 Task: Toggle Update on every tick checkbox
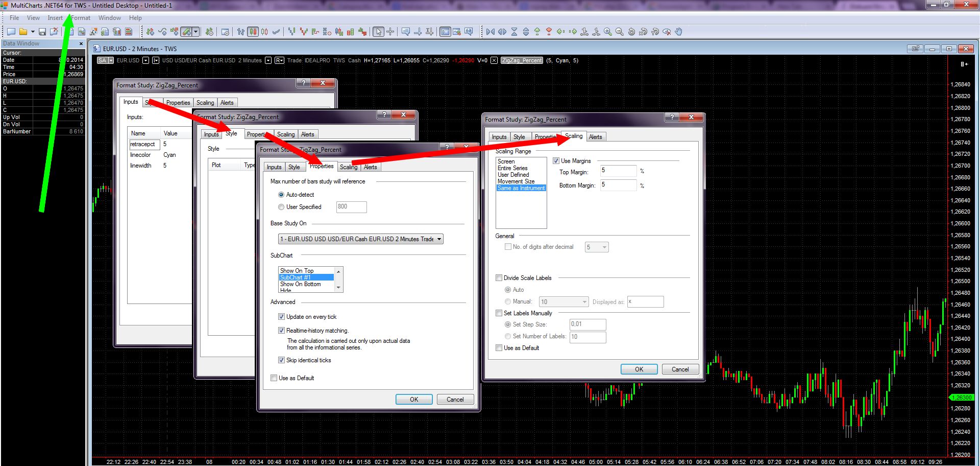(x=281, y=317)
